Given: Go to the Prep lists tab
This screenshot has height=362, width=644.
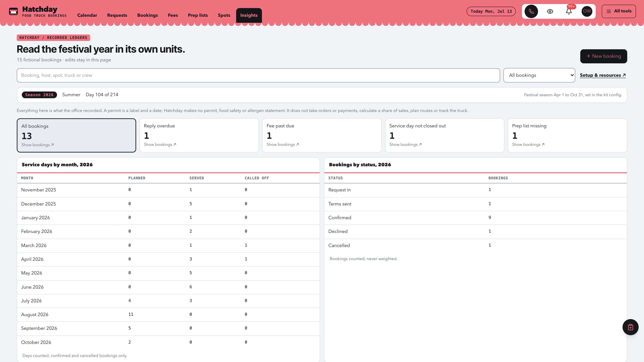Looking at the screenshot, I should [x=198, y=15].
